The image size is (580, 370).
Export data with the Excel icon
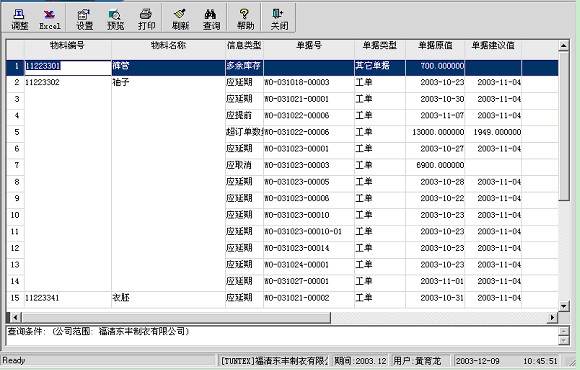[x=50, y=18]
